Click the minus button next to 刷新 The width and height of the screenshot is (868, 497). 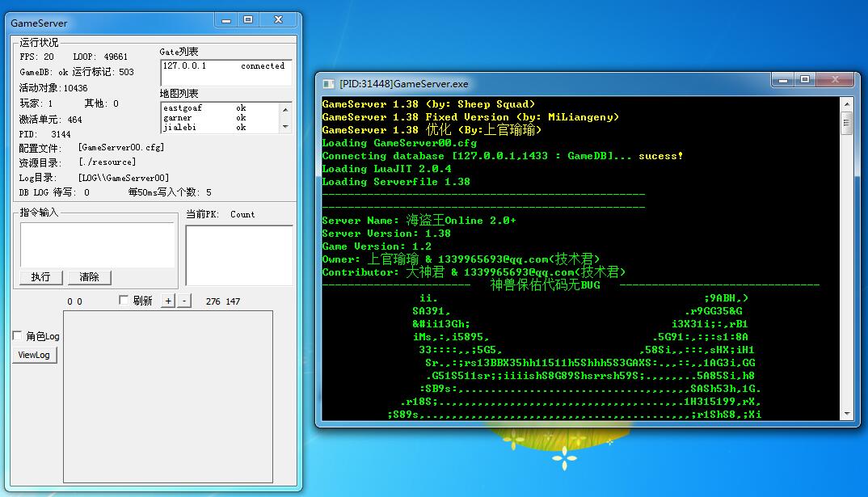point(184,301)
